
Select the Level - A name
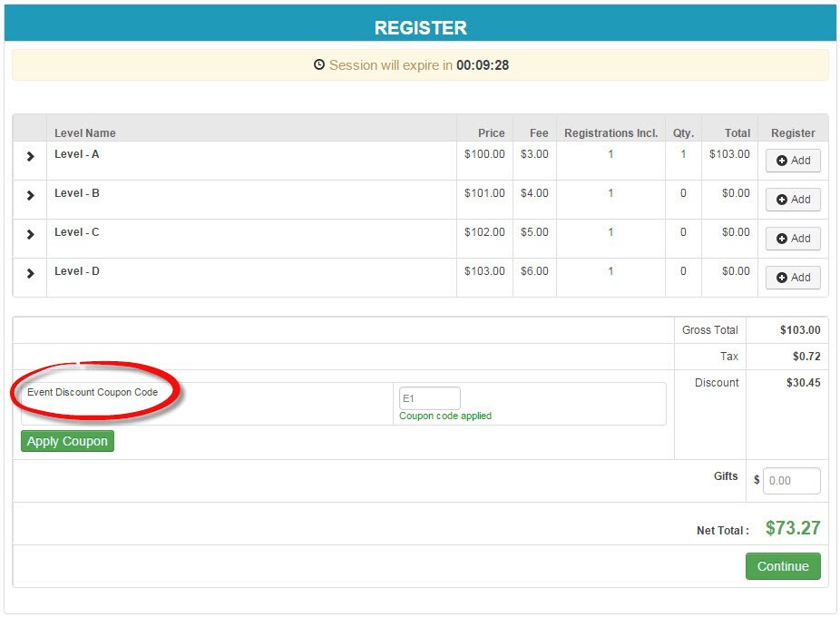tap(76, 154)
